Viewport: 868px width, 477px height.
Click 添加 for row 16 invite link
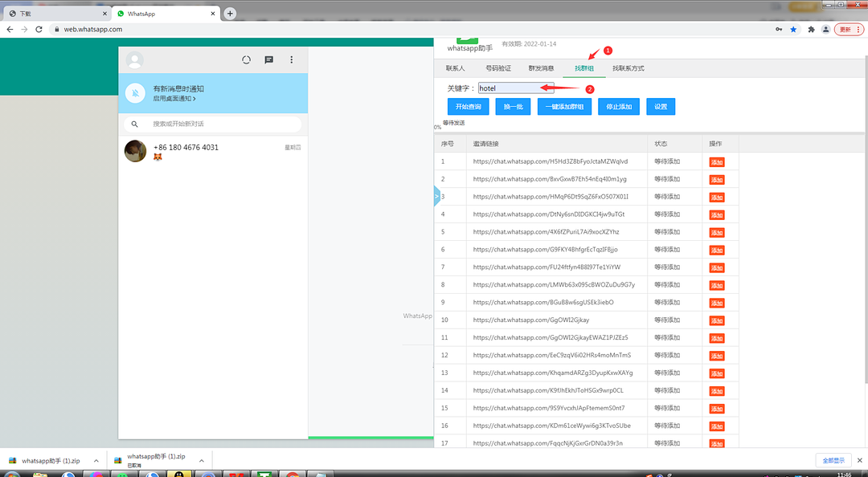click(x=717, y=426)
